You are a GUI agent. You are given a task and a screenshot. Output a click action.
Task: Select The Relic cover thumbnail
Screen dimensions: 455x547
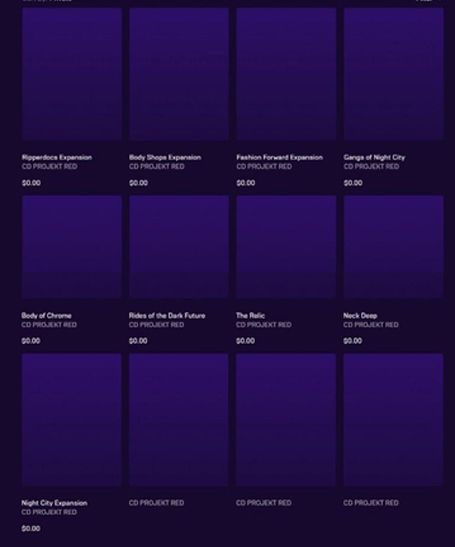[x=286, y=247]
